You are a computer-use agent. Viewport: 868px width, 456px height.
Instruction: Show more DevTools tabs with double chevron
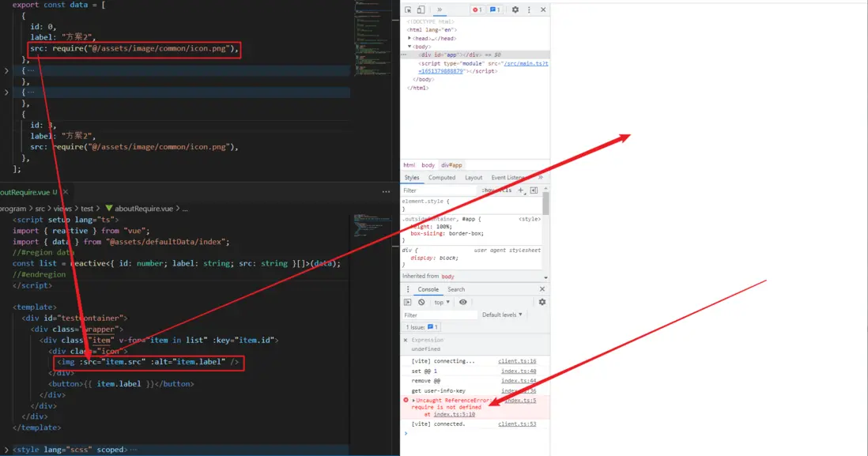point(440,9)
